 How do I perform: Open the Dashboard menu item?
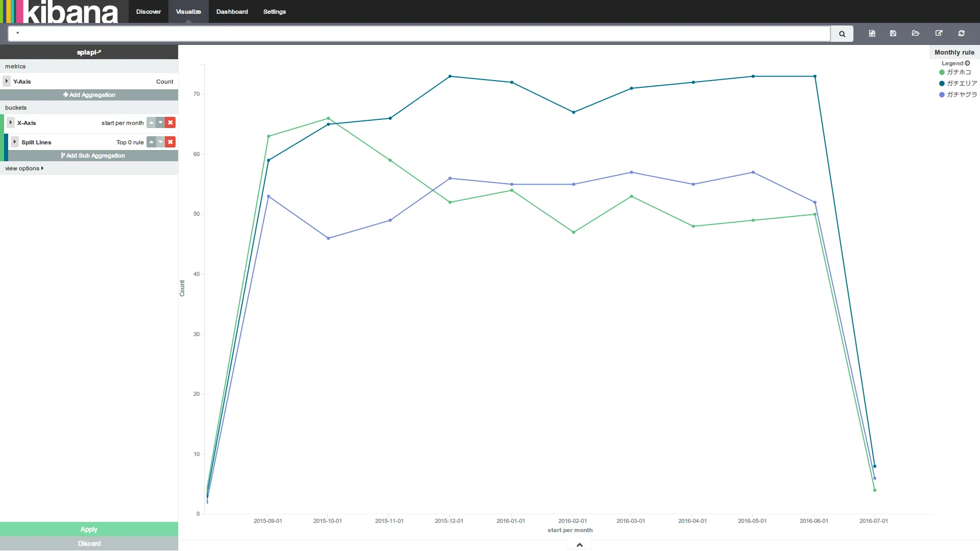point(232,11)
